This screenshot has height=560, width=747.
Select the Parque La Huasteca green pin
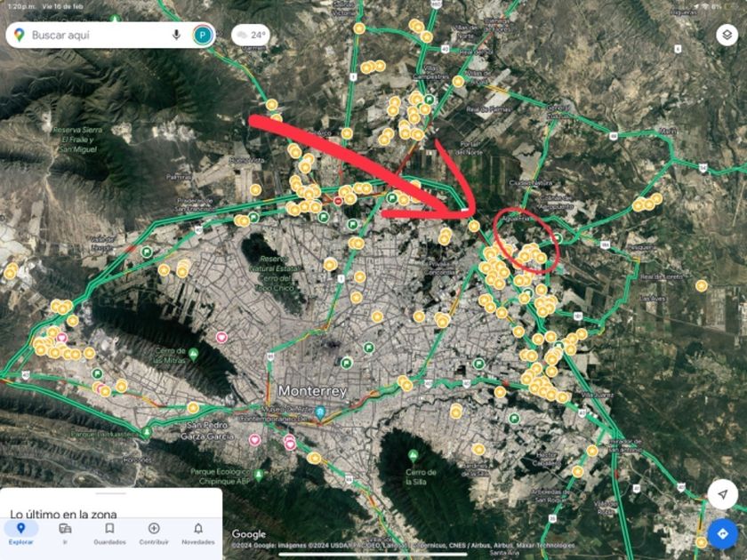pos(147,432)
